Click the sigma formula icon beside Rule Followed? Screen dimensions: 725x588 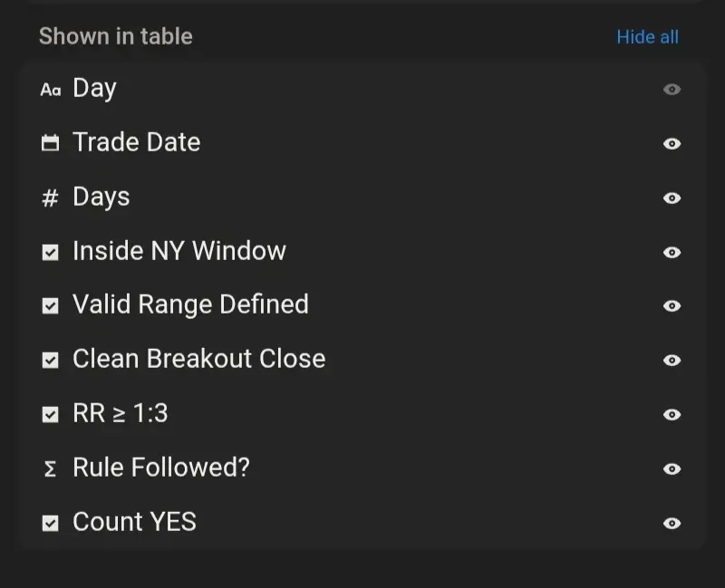point(50,468)
